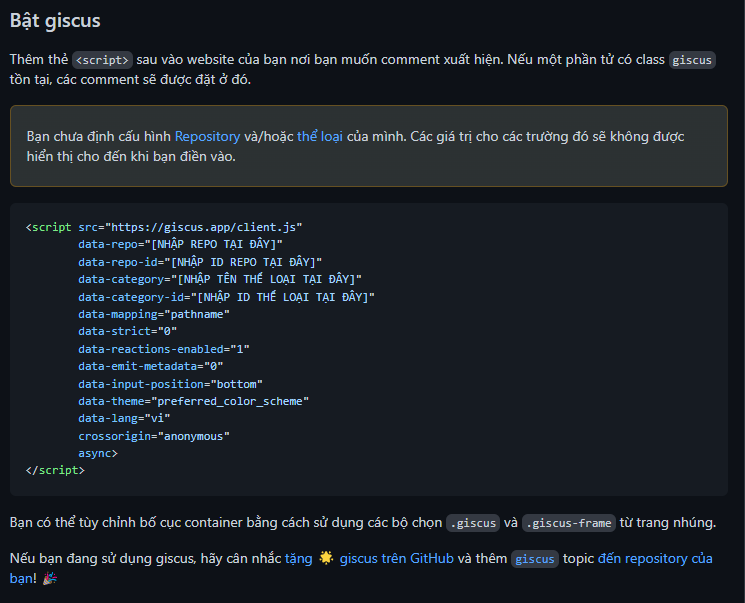Click the 'Bật giscus' heading
Screen dimensions: 745x603
[x=55, y=21]
